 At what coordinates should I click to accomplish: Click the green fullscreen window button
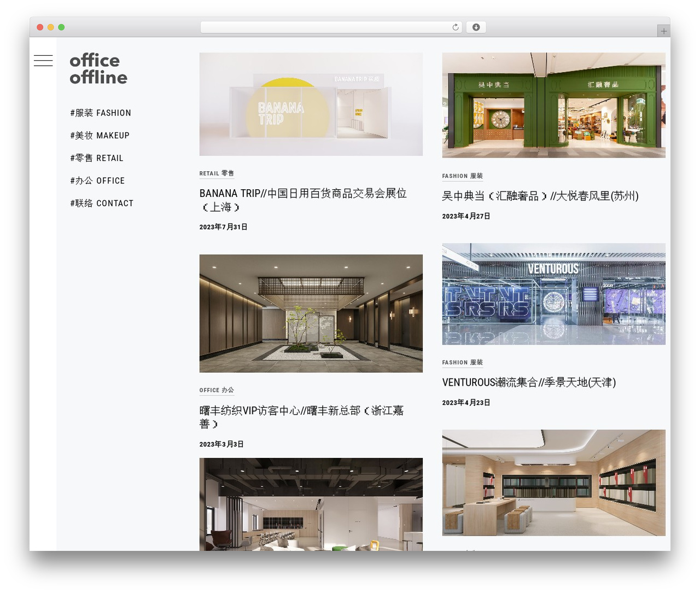coord(61,27)
